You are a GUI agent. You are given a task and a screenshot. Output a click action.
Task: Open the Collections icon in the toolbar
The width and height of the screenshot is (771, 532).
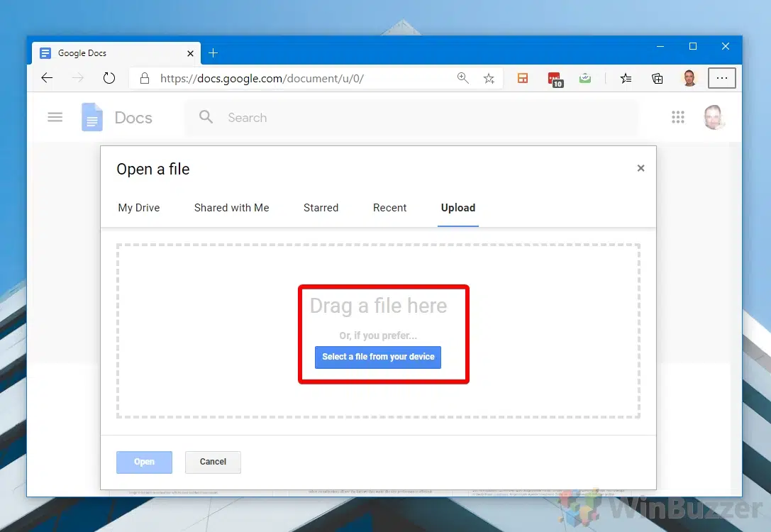coord(658,78)
